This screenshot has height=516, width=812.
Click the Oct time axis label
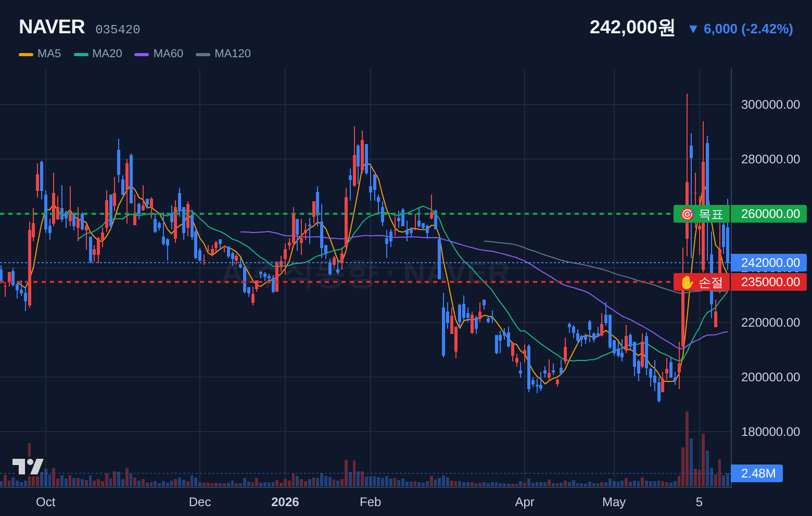[46, 502]
